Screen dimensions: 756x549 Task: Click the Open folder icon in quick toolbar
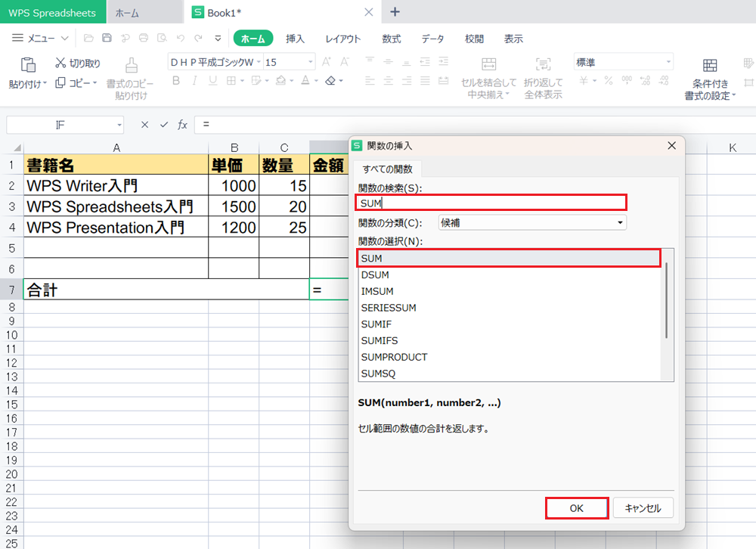[x=88, y=38]
